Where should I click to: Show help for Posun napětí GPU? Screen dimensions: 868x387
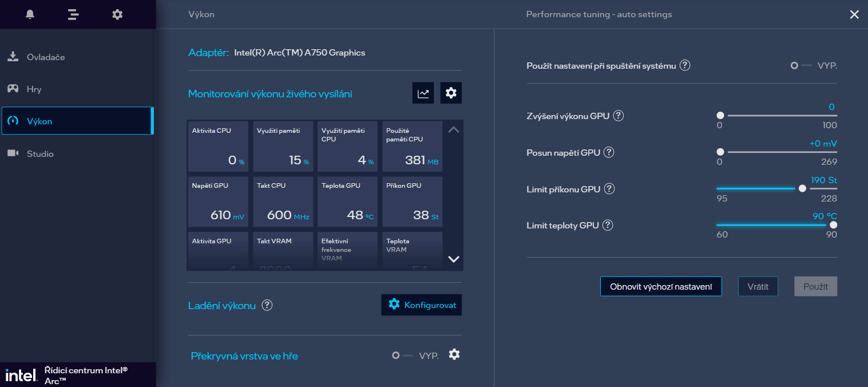[609, 152]
